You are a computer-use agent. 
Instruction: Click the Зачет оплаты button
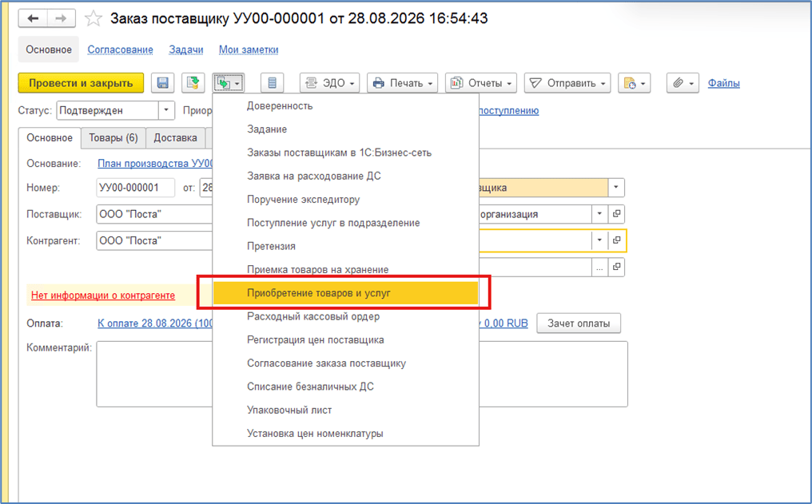pos(579,323)
